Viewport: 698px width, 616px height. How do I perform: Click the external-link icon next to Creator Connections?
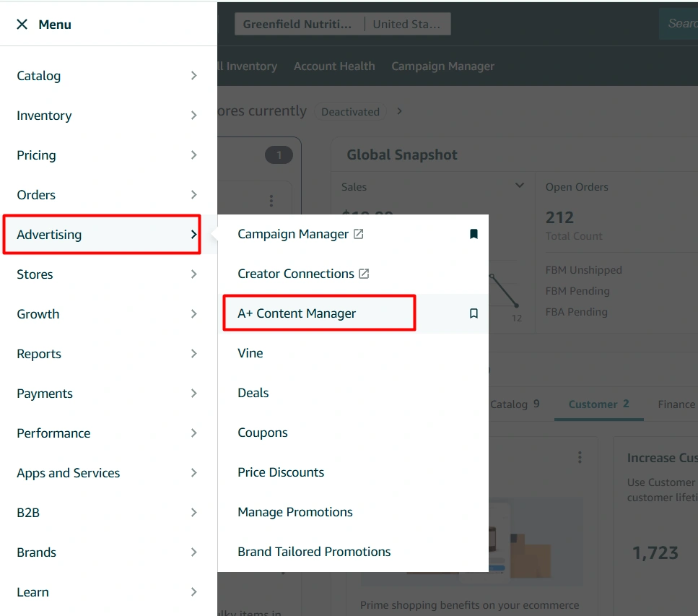[x=365, y=273]
